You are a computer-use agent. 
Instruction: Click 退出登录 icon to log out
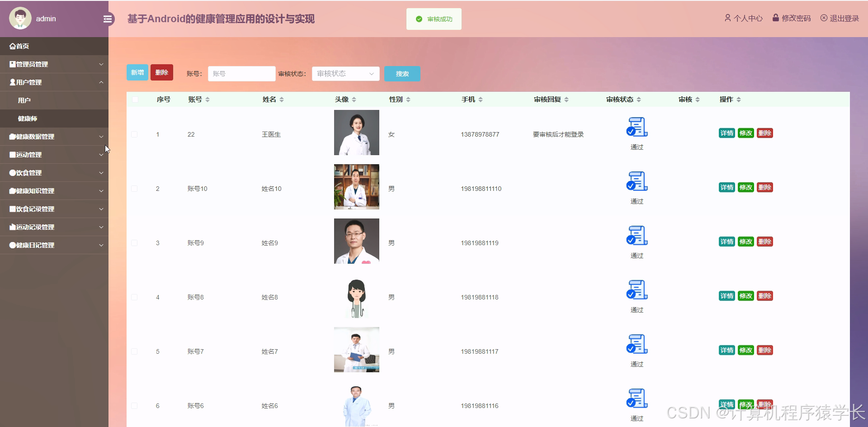[824, 18]
